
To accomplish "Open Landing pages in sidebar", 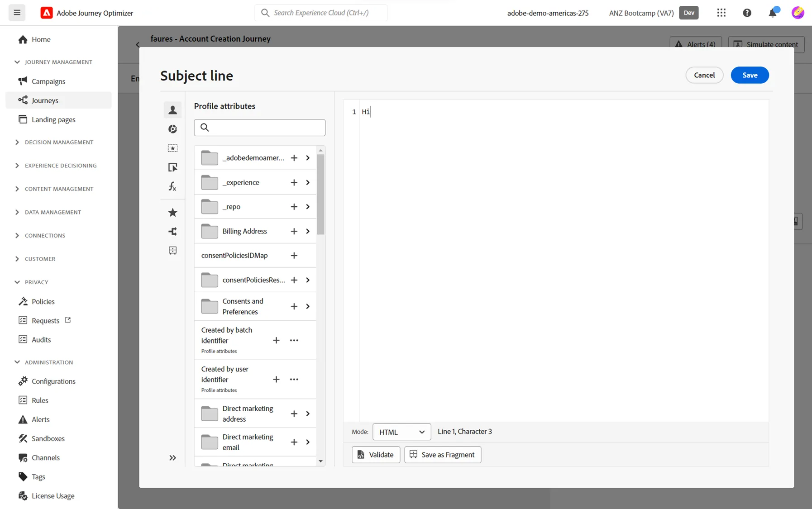I will pos(53,119).
